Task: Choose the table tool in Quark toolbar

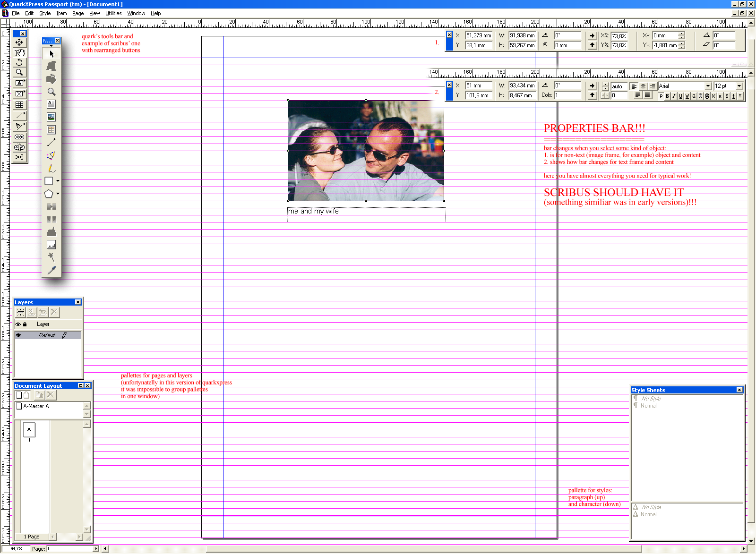Action: 19,104
